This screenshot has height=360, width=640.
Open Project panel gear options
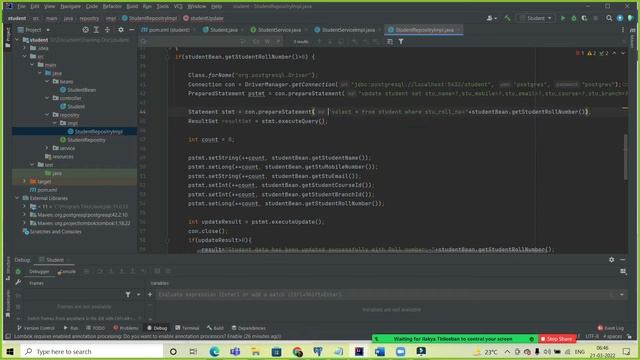point(120,30)
